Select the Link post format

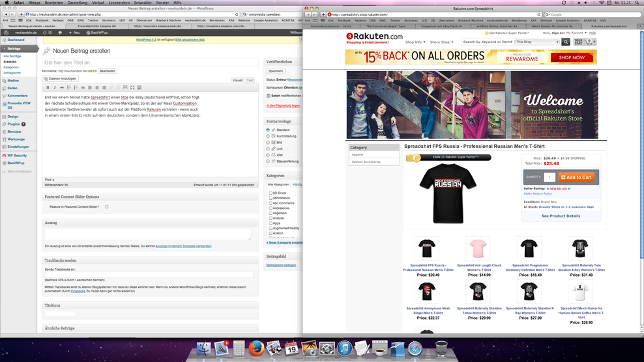click(268, 148)
